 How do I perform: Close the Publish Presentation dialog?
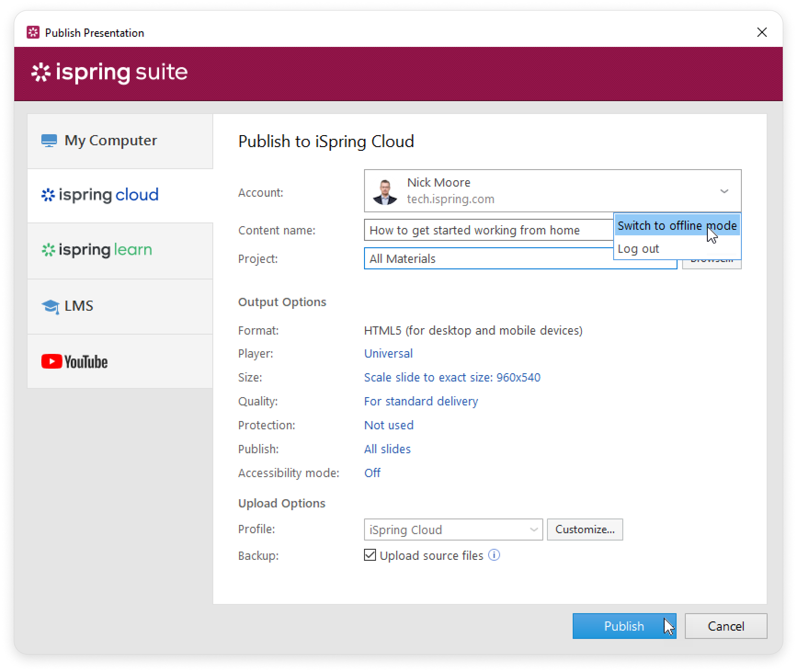762,32
